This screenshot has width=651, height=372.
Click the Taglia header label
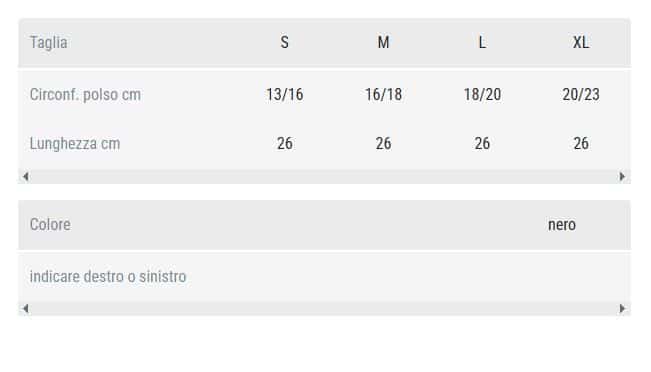click(49, 42)
